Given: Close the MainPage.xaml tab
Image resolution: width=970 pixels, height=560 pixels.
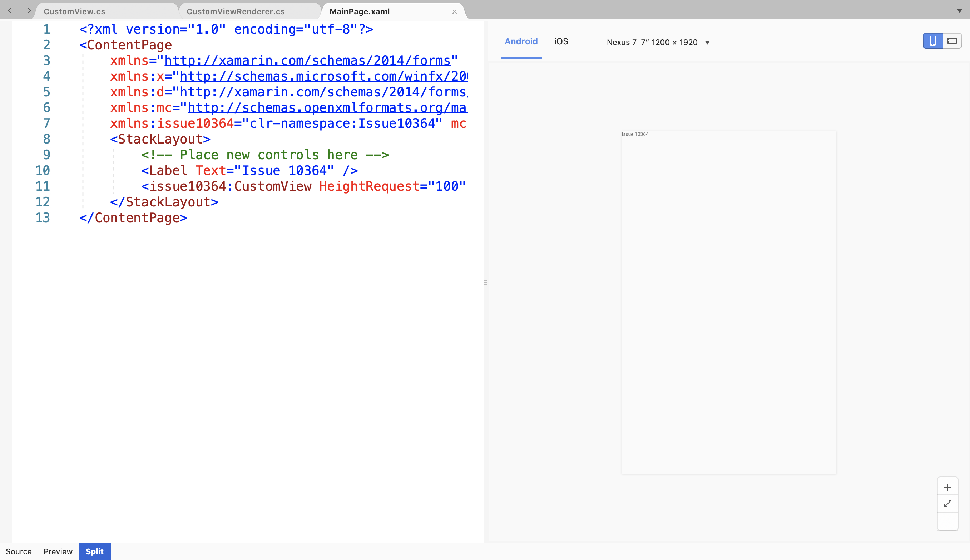Looking at the screenshot, I should [454, 11].
